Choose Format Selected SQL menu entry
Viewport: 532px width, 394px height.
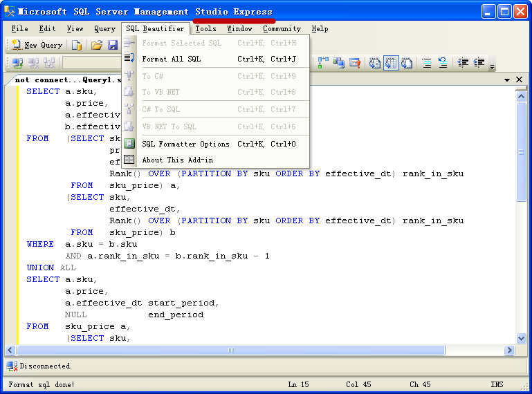click(216, 43)
